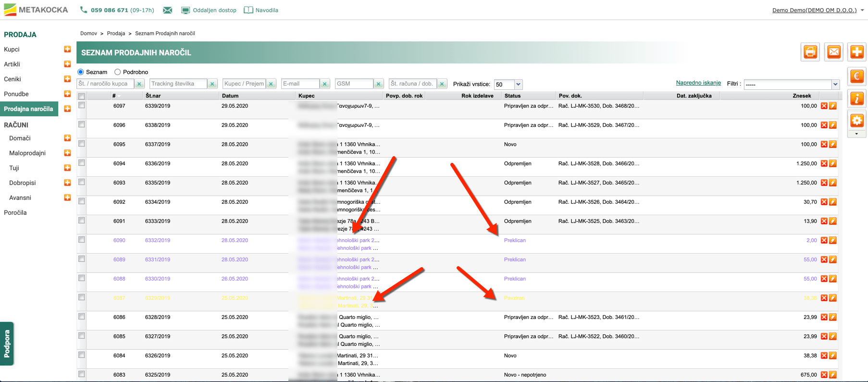Click the envelope icon in header
This screenshot has width=868, height=382.
pyautogui.click(x=167, y=10)
